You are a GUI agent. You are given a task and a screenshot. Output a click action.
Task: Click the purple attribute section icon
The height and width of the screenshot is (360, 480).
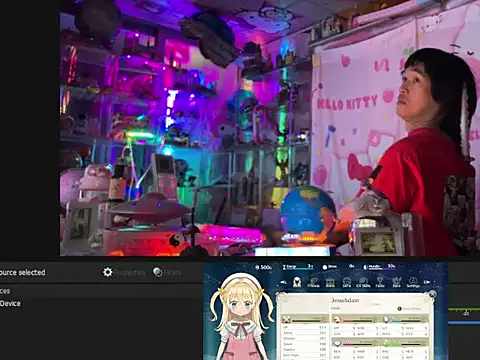coord(337,343)
